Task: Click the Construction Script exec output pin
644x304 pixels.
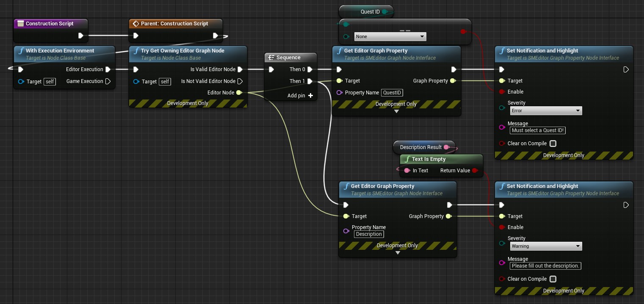Action: point(80,36)
